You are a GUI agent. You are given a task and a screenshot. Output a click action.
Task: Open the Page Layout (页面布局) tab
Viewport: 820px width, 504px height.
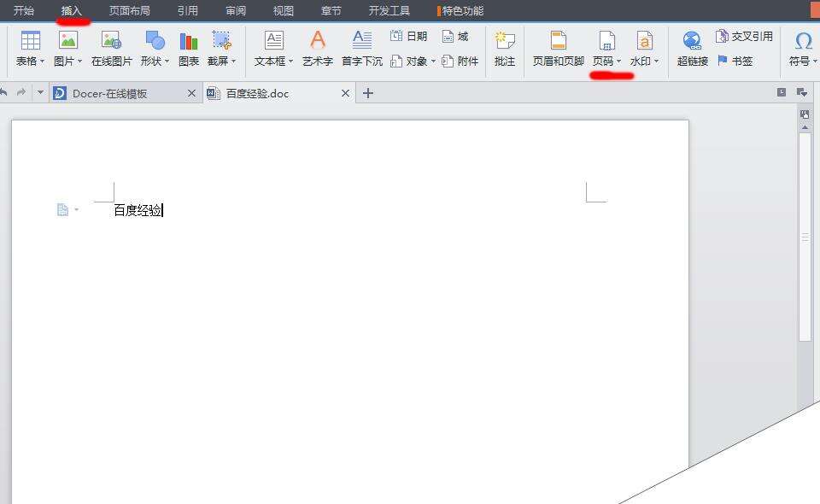pyautogui.click(x=129, y=10)
